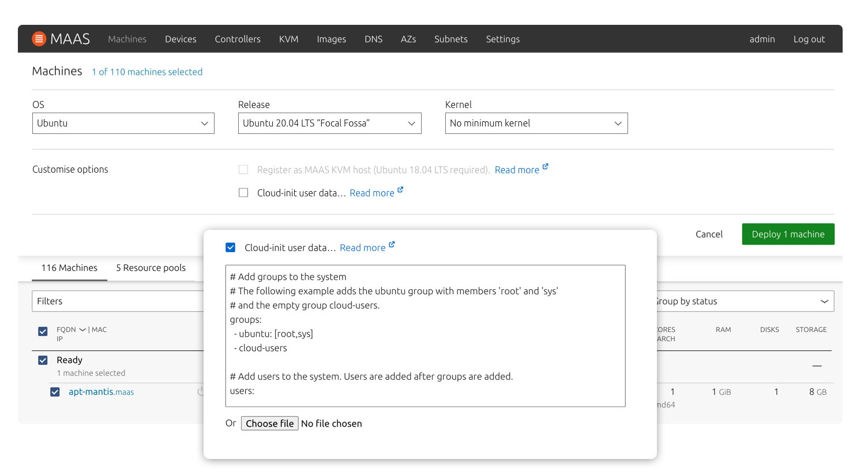Expand the Release dropdown
This screenshot has width=868, height=474.
click(x=329, y=124)
